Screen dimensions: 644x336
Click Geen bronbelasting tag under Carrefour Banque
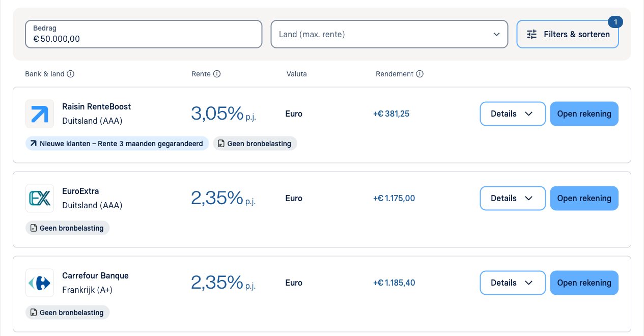click(x=68, y=313)
